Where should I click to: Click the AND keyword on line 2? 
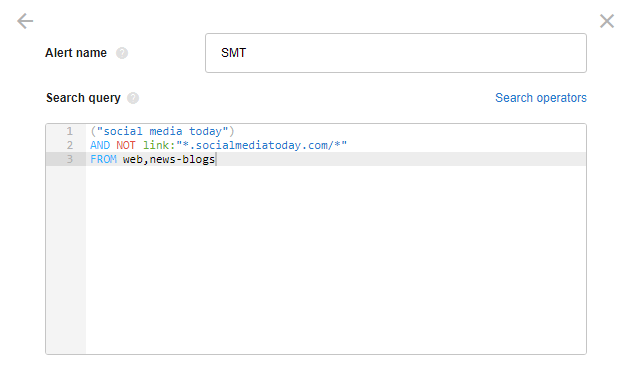(x=100, y=145)
